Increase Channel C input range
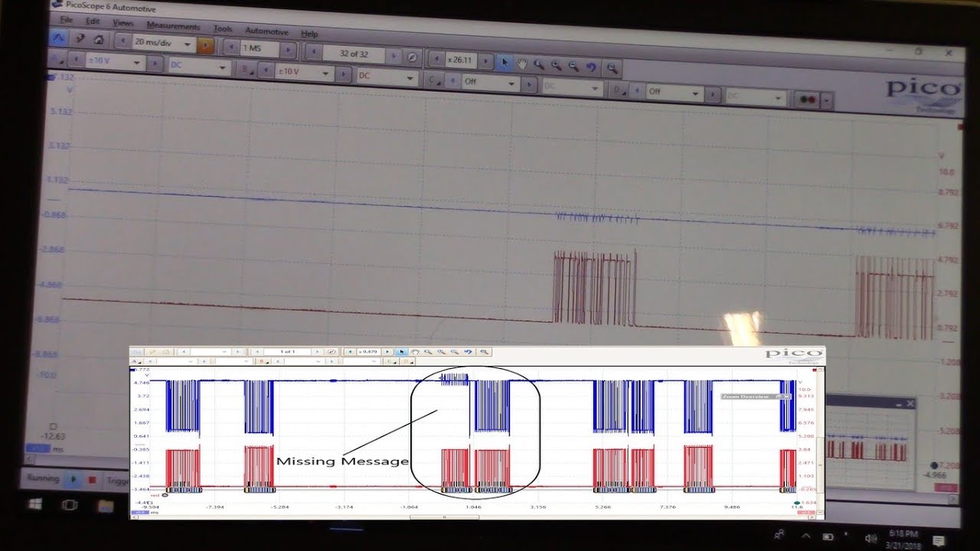The image size is (980, 551). (x=529, y=84)
